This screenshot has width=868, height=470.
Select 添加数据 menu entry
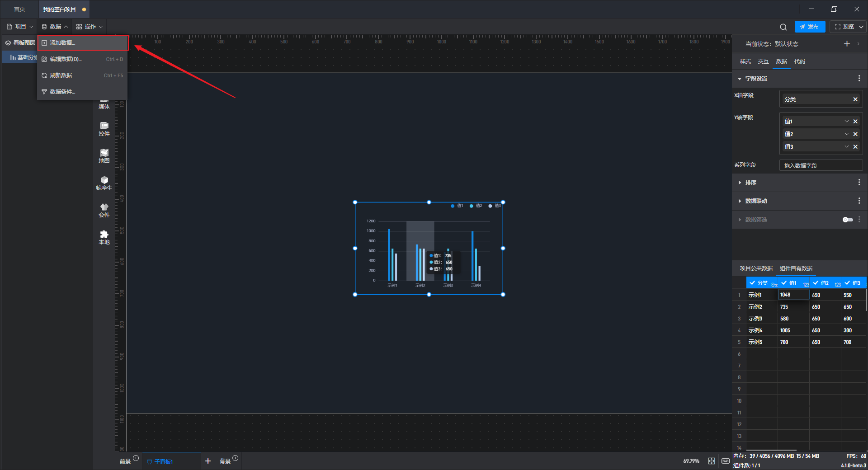click(83, 43)
